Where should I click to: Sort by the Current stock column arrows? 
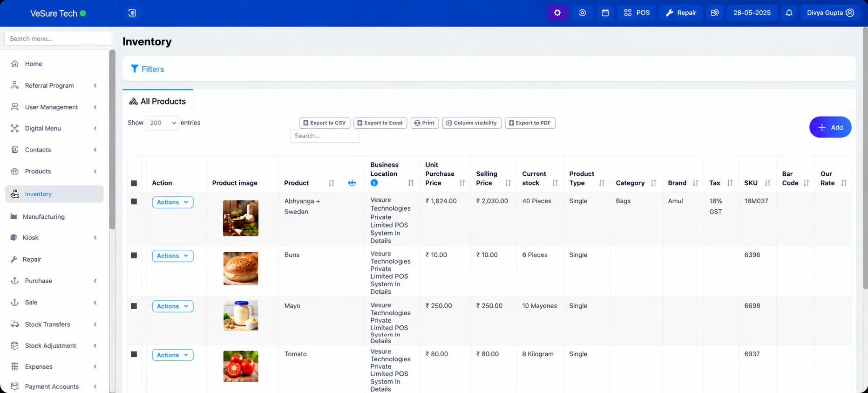click(x=555, y=183)
